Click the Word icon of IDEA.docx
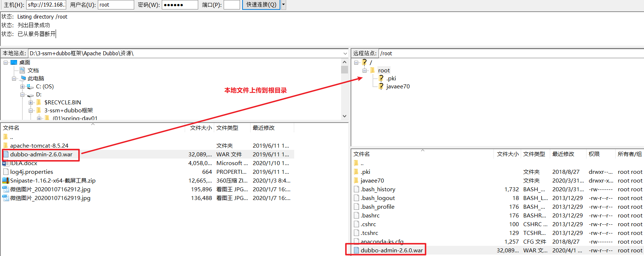The width and height of the screenshot is (644, 256). point(5,163)
